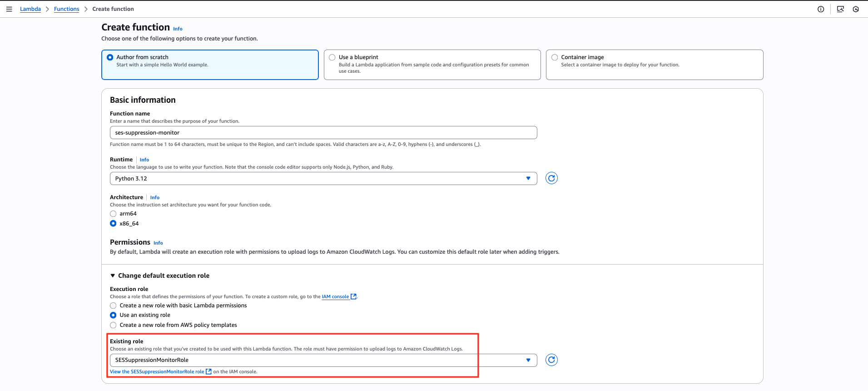
Task: Select Use a blueprint option
Action: (332, 57)
